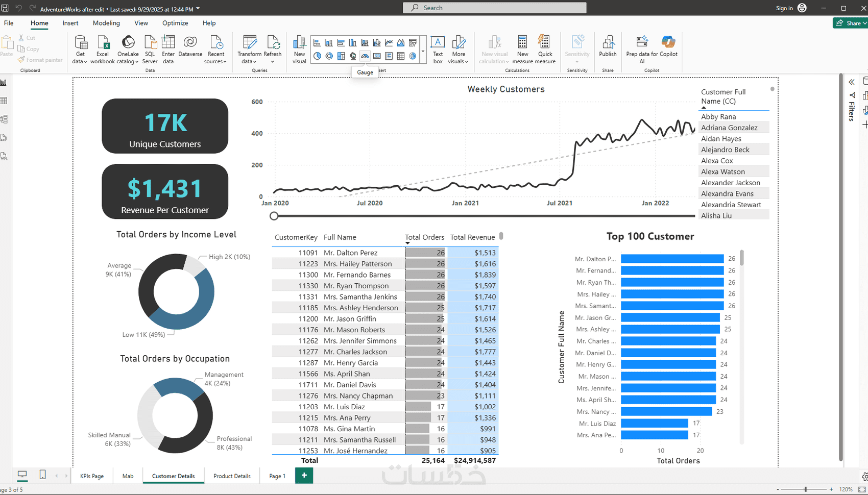
Task: Open the OneLake catalog dropdown
Action: (x=128, y=49)
